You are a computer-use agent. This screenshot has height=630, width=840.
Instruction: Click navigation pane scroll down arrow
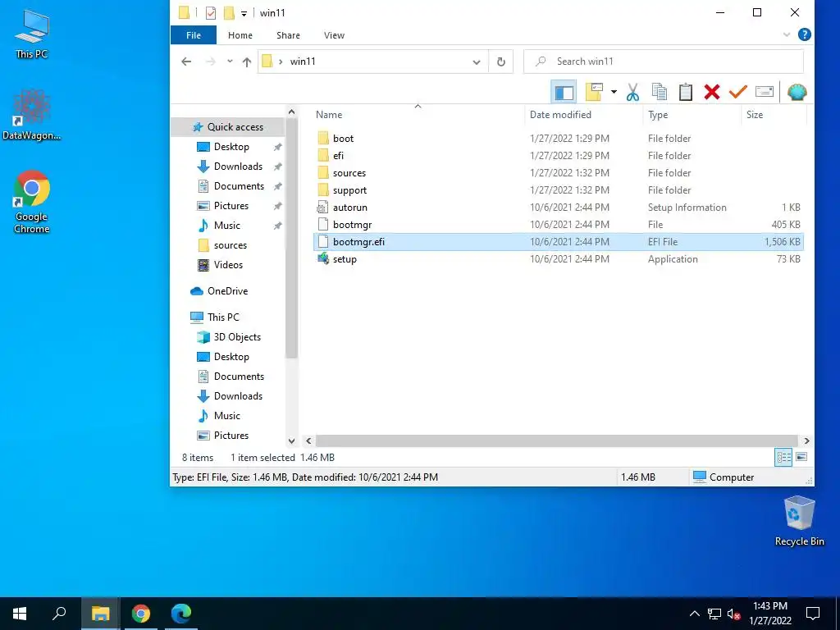(x=291, y=441)
